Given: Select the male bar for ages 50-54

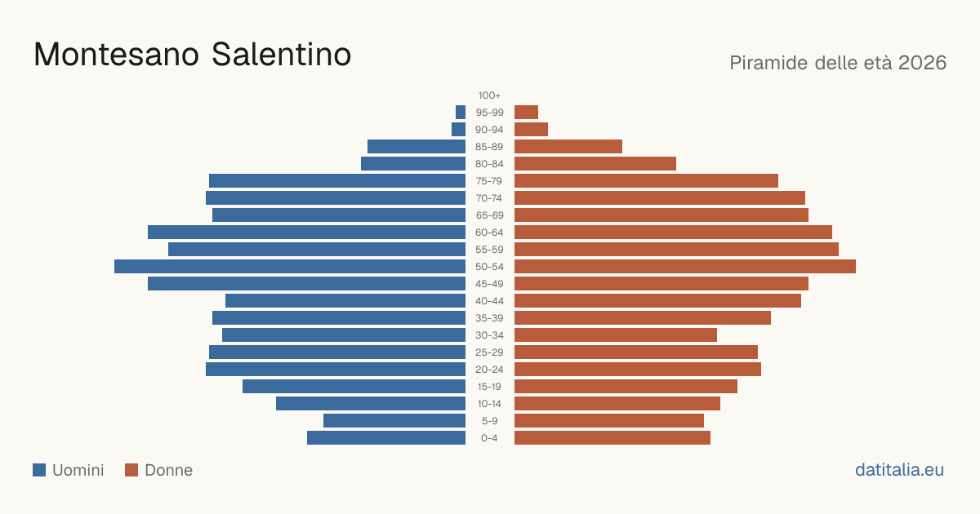Looking at the screenshot, I should click(x=290, y=266).
